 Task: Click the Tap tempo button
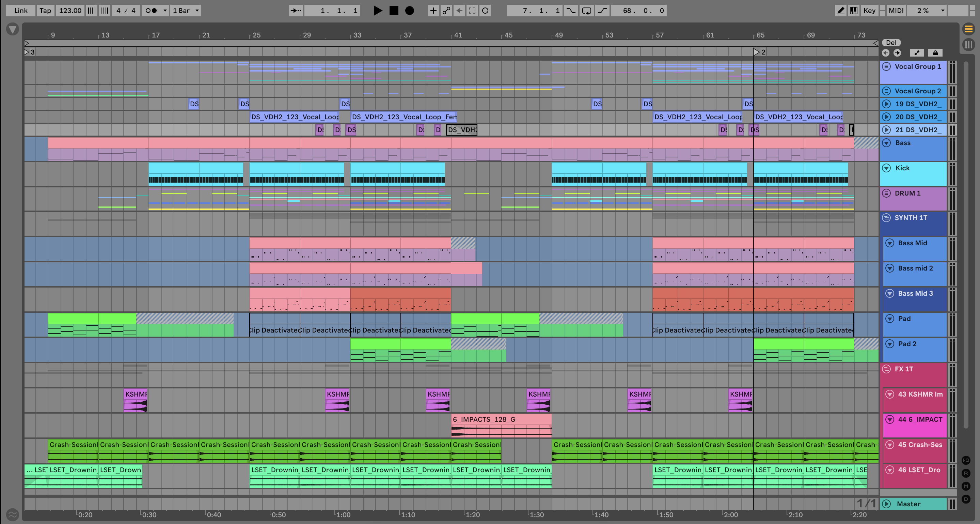point(45,11)
